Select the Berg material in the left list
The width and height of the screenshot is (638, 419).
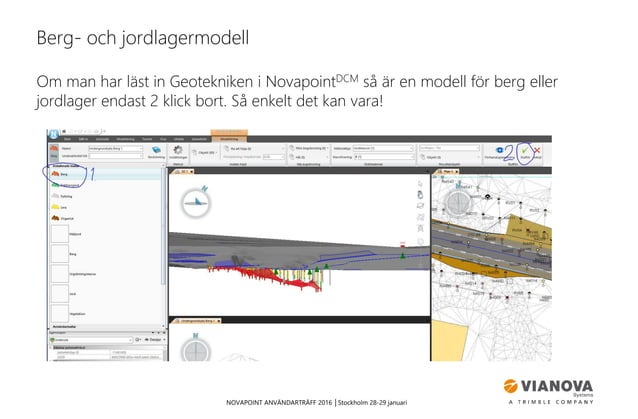tap(106, 174)
